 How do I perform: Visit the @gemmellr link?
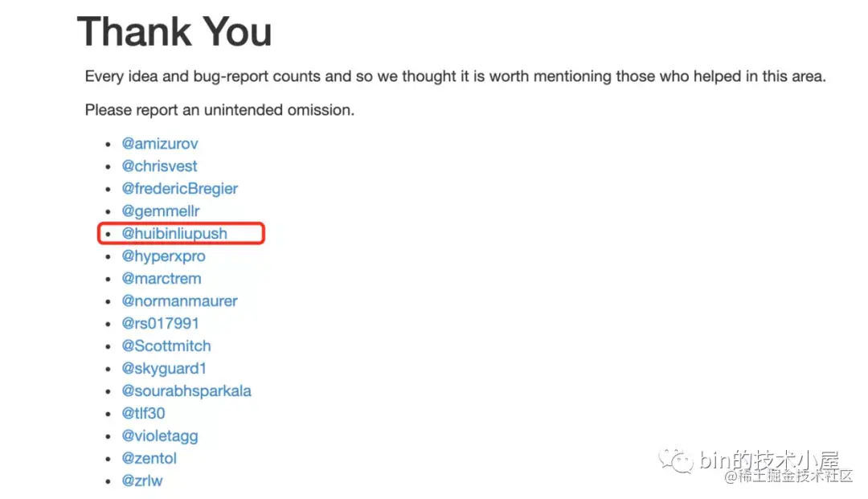tap(161, 211)
